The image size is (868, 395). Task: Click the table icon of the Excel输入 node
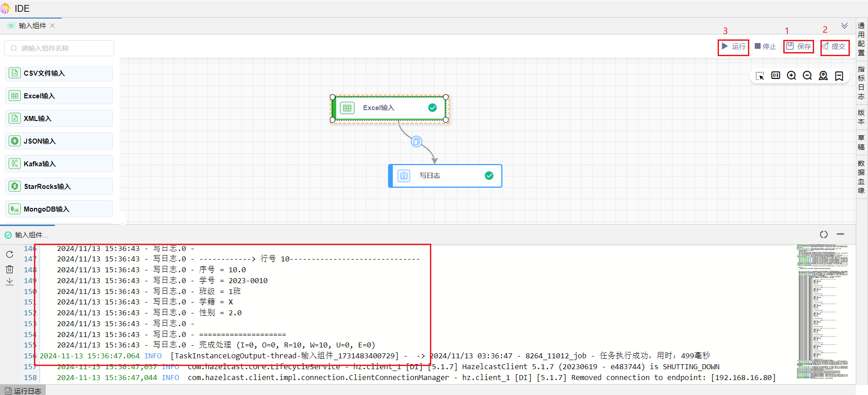pyautogui.click(x=347, y=108)
